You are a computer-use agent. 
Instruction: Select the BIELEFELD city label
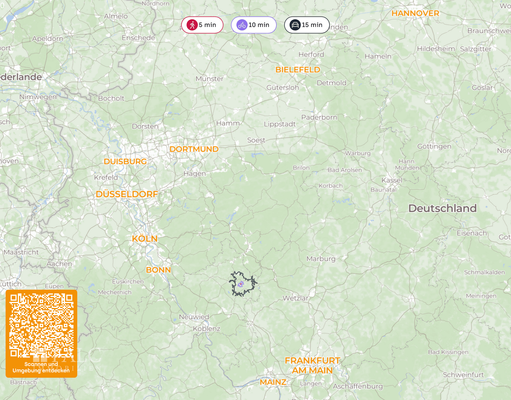tap(298, 70)
